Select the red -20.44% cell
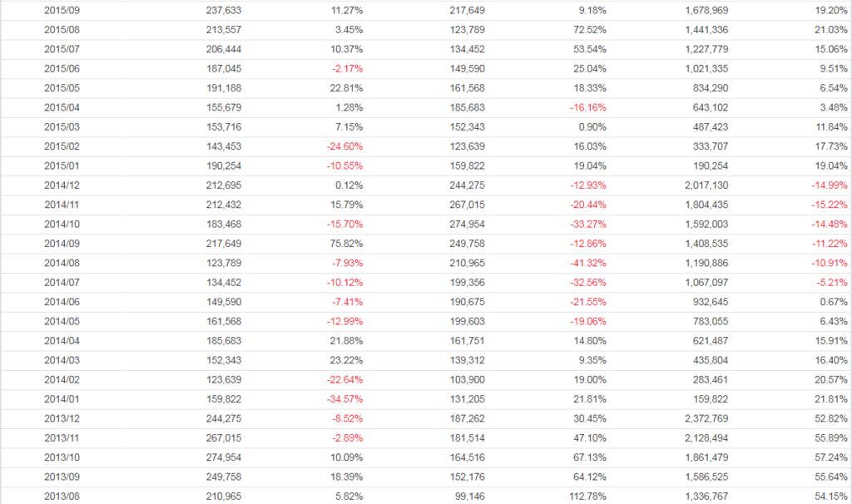The width and height of the screenshot is (852, 504). 588,205
